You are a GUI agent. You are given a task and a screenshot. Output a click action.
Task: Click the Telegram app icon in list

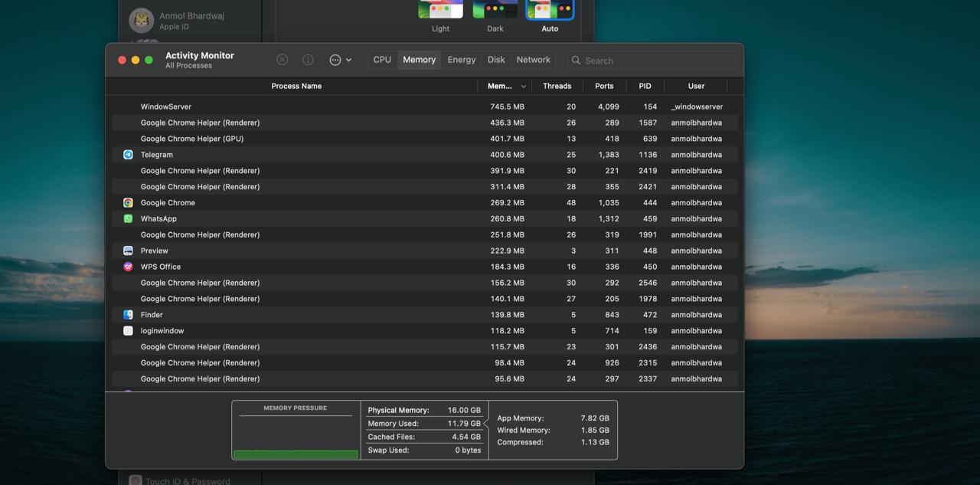coord(128,155)
